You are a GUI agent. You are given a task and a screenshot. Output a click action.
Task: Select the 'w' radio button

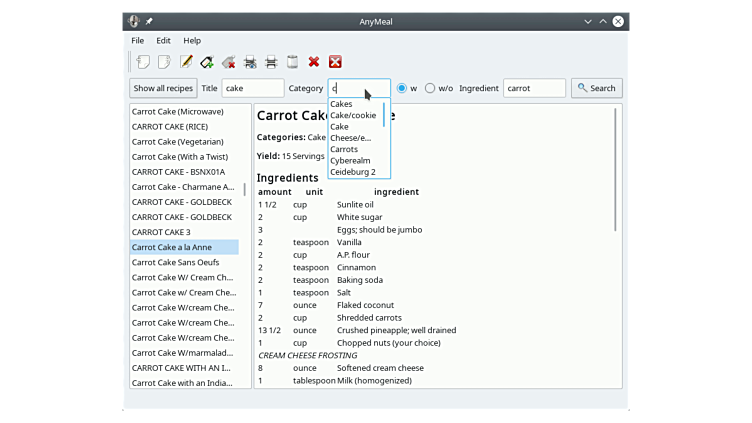click(x=402, y=88)
